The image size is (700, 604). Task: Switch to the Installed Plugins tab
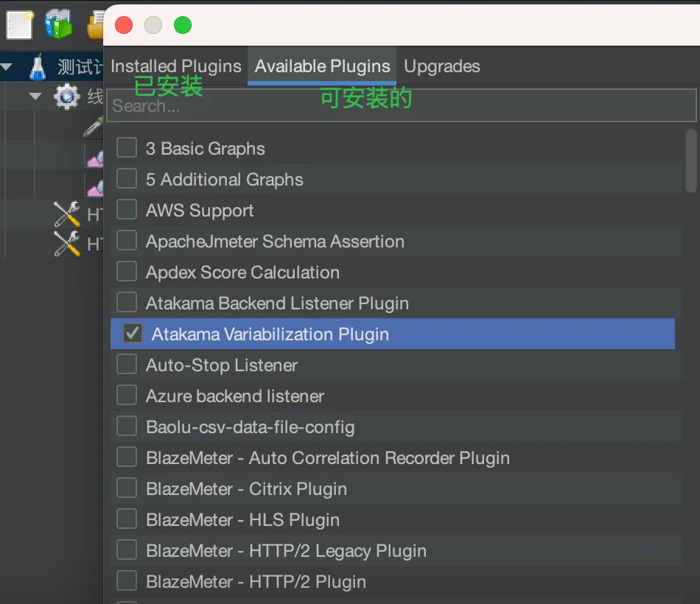176,66
